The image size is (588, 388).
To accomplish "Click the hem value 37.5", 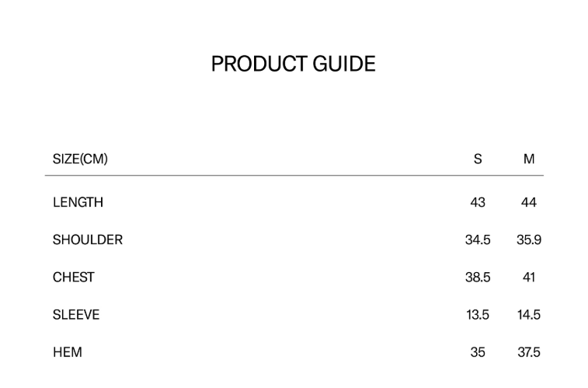I will coord(529,352).
